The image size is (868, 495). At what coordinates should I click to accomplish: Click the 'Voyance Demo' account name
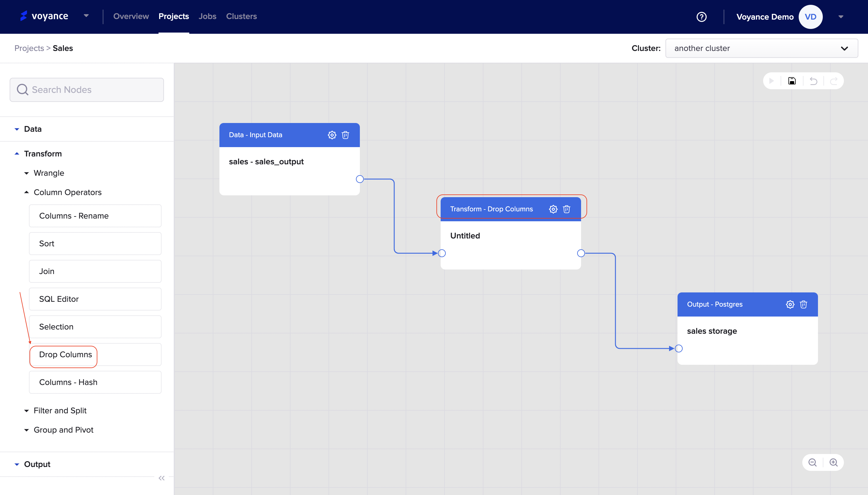click(x=765, y=17)
